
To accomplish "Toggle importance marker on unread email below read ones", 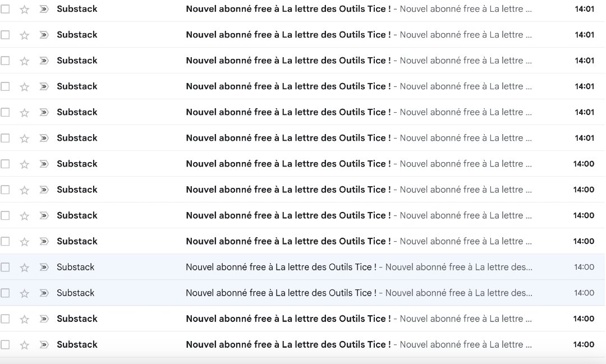I will coord(44,319).
